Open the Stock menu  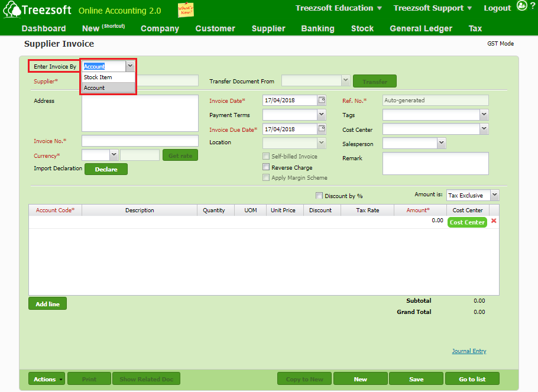coord(362,28)
